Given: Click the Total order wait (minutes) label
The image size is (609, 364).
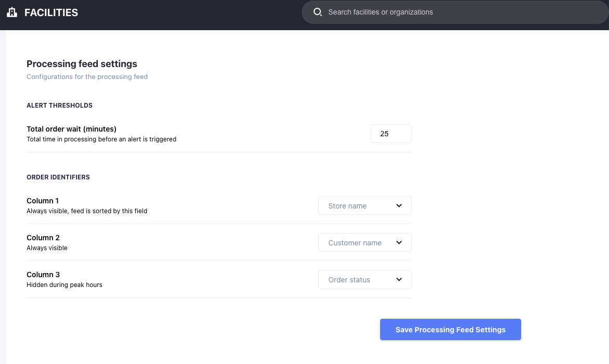Looking at the screenshot, I should (x=71, y=129).
